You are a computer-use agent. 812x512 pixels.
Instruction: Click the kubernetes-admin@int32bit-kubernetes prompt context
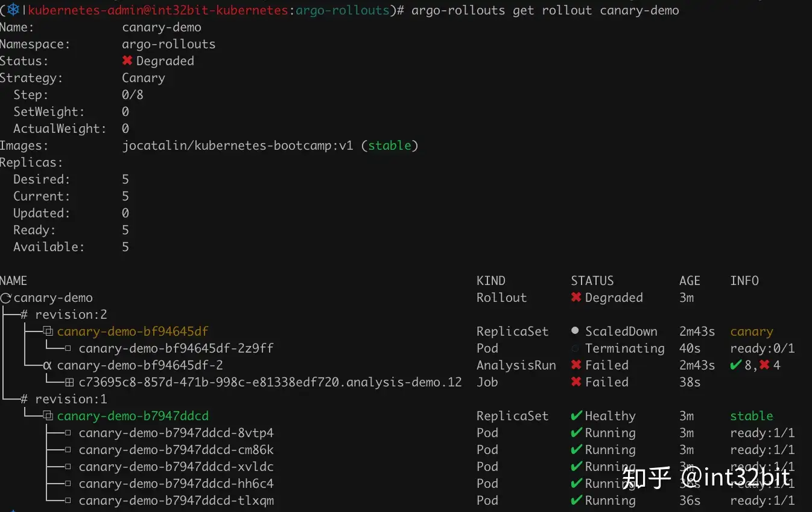pyautogui.click(x=158, y=10)
